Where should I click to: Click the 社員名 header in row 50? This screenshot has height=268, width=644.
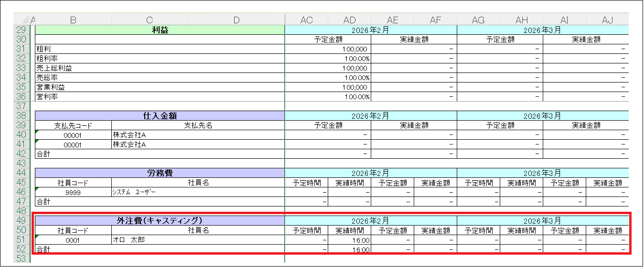click(198, 230)
